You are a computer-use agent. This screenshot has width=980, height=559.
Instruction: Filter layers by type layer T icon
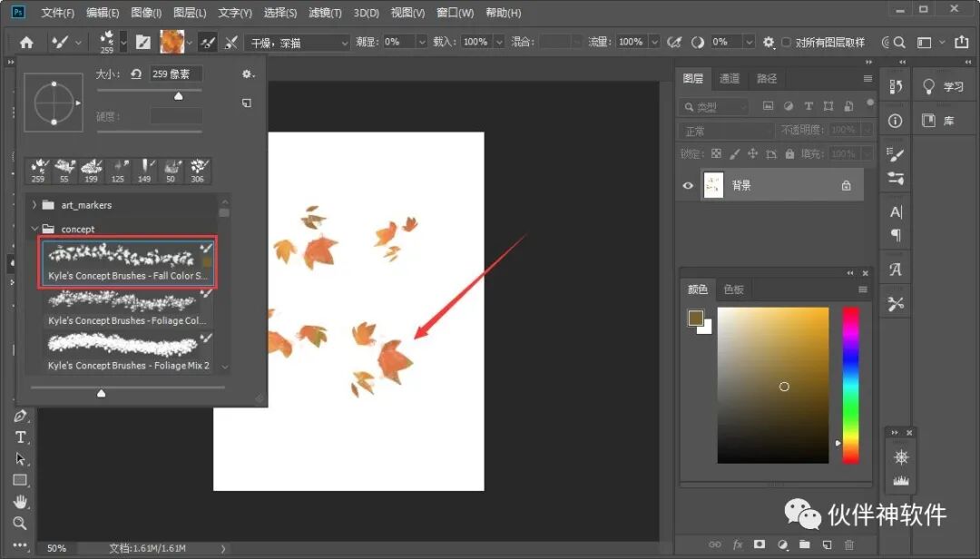coord(808,106)
